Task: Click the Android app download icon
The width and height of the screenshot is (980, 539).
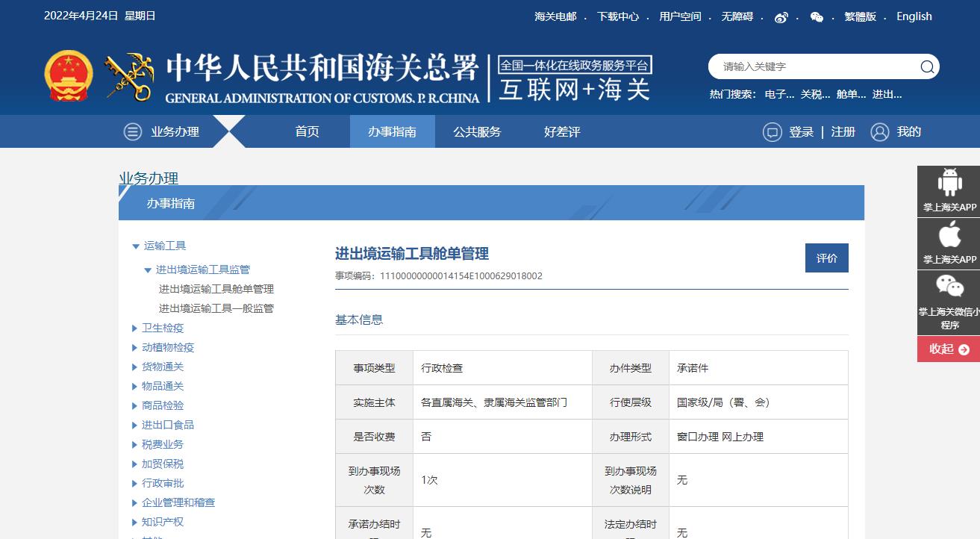Action: [x=949, y=183]
